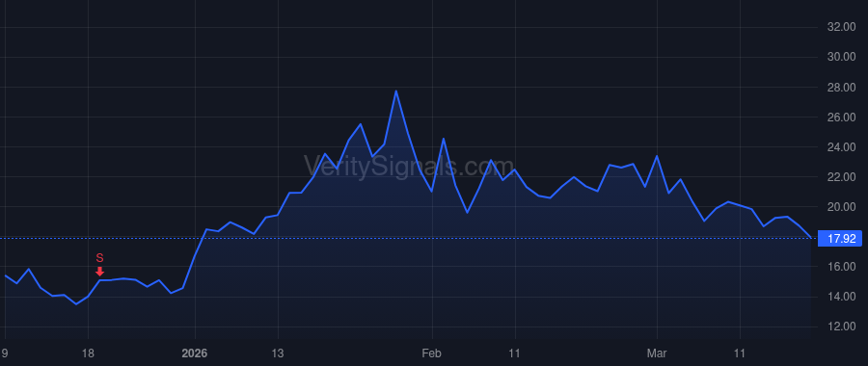Click the 28.00 price axis label
This screenshot has height=366, width=868.
tap(841, 88)
